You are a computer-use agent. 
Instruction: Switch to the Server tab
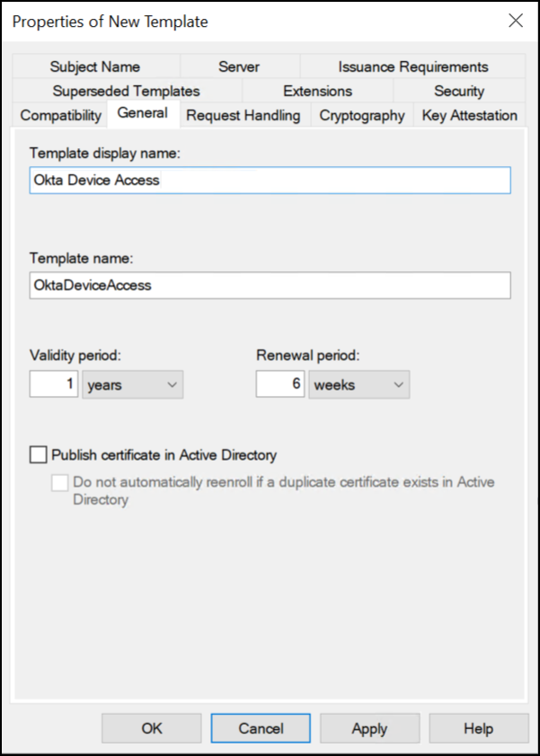(x=239, y=66)
